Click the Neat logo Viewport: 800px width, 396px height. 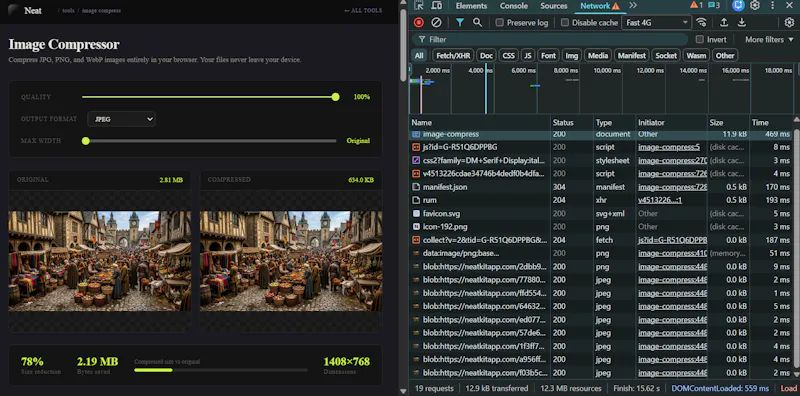click(x=25, y=10)
